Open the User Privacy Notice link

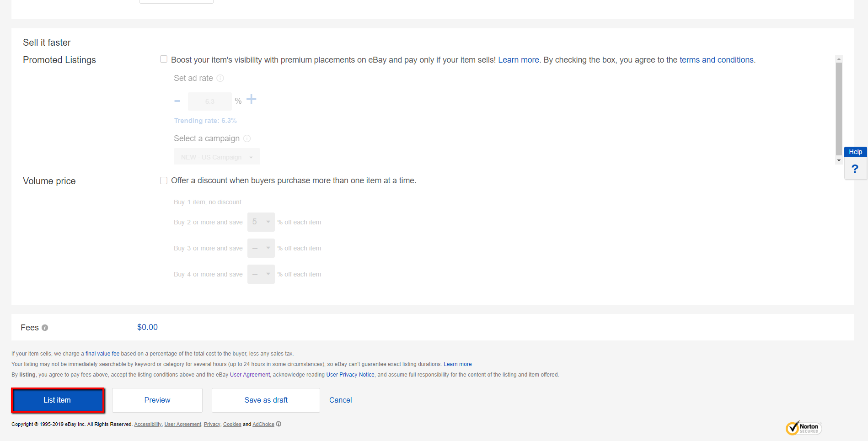pos(350,375)
